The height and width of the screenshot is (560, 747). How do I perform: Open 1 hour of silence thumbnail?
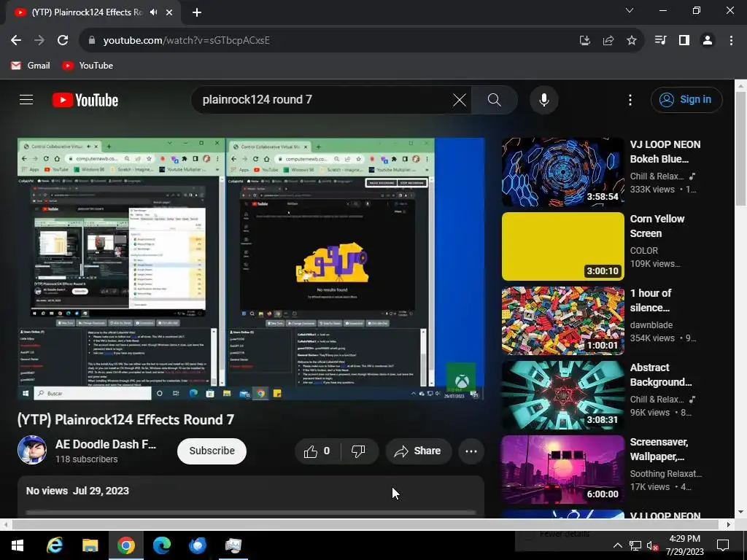[x=562, y=321]
